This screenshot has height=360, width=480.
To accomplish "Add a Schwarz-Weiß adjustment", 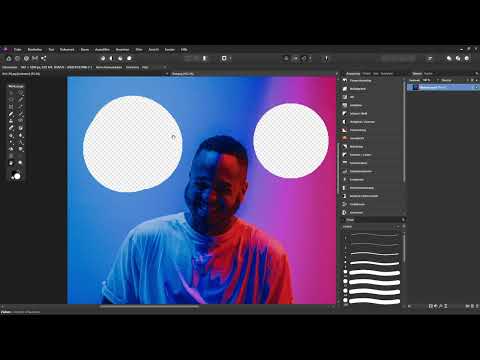I will [358, 114].
